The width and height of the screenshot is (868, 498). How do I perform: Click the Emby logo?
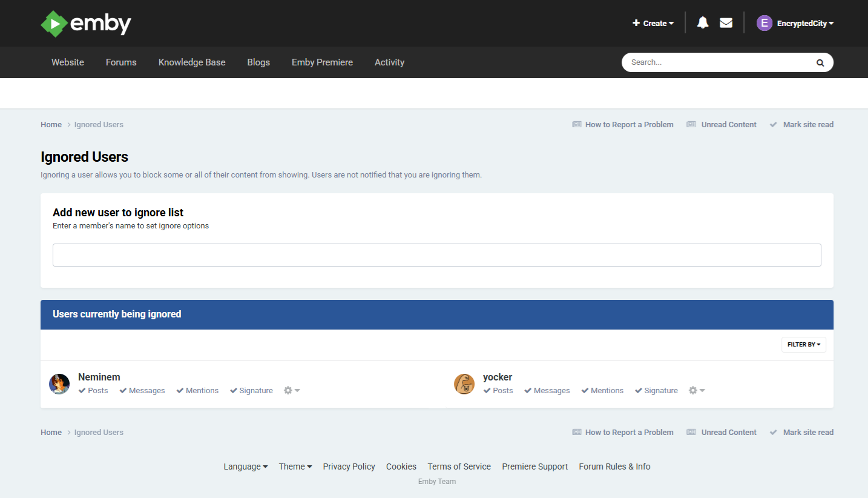click(x=86, y=24)
